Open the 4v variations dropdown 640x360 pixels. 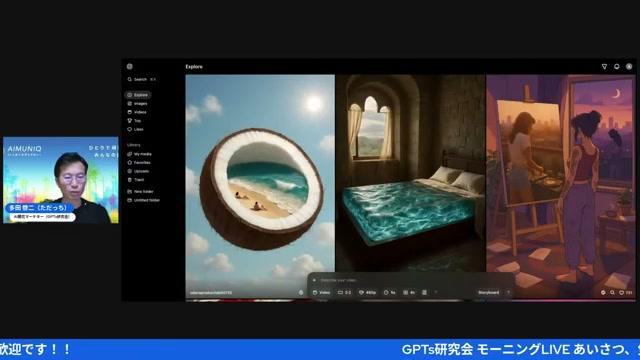pos(409,293)
